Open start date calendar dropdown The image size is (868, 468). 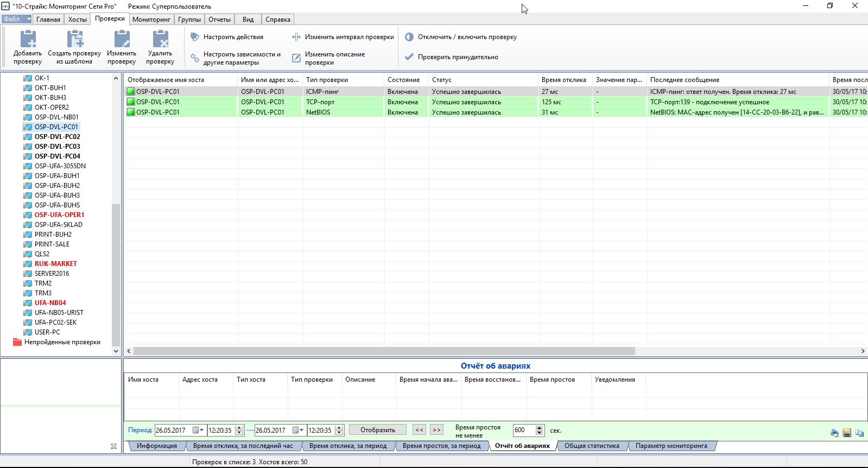click(198, 430)
